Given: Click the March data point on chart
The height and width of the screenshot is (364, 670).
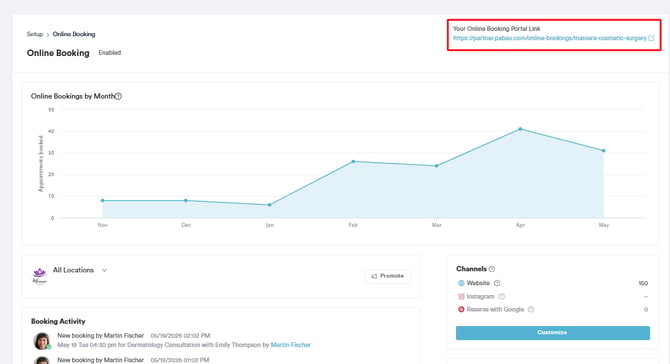Looking at the screenshot, I should [436, 166].
